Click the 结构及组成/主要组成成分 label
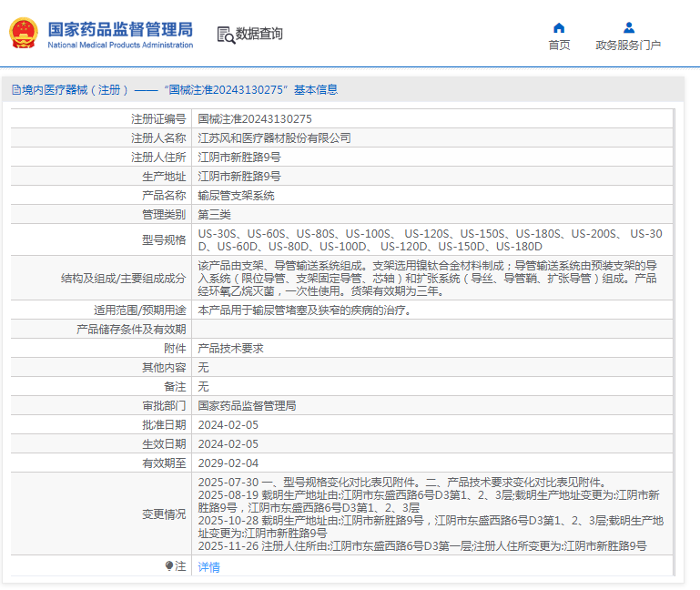 pos(123,279)
